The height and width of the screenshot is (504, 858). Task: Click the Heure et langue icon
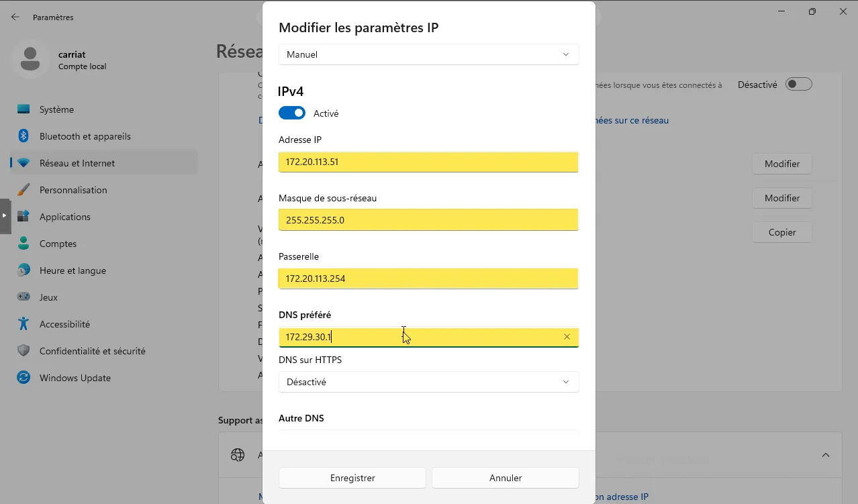click(23, 270)
